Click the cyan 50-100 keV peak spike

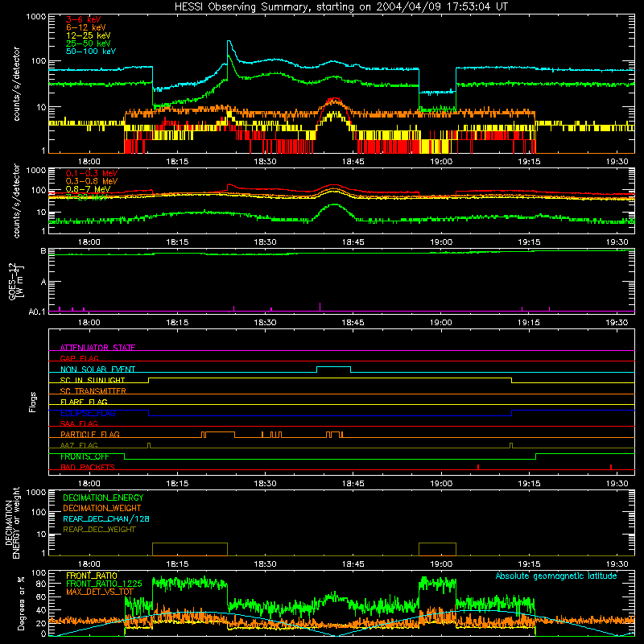pos(229,42)
